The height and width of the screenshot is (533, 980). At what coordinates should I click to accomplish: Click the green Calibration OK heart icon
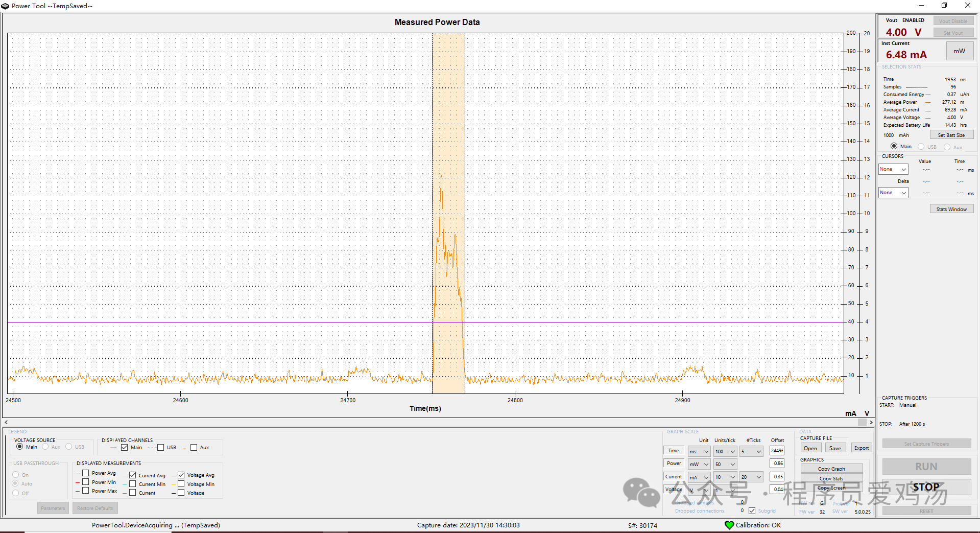coord(729,525)
